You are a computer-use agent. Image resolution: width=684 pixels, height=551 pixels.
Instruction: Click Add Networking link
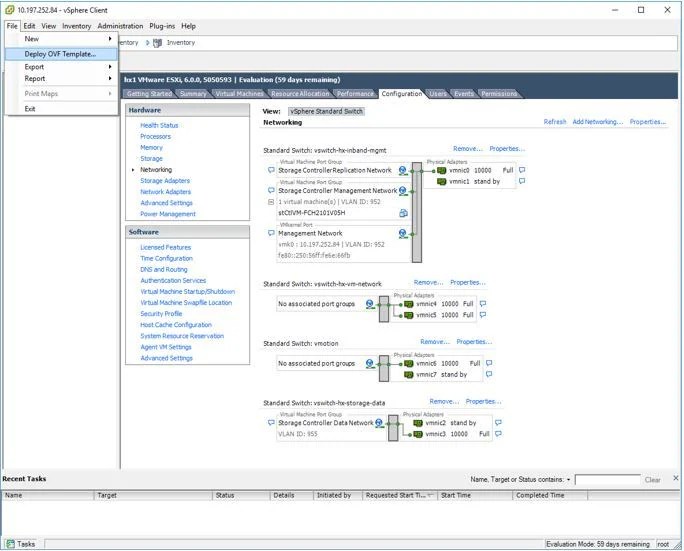[x=598, y=122]
